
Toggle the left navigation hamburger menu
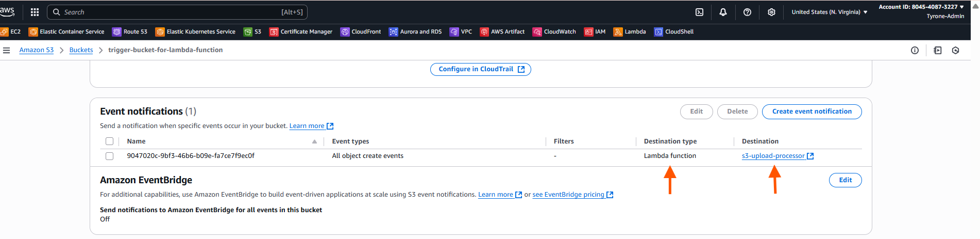coord(7,50)
